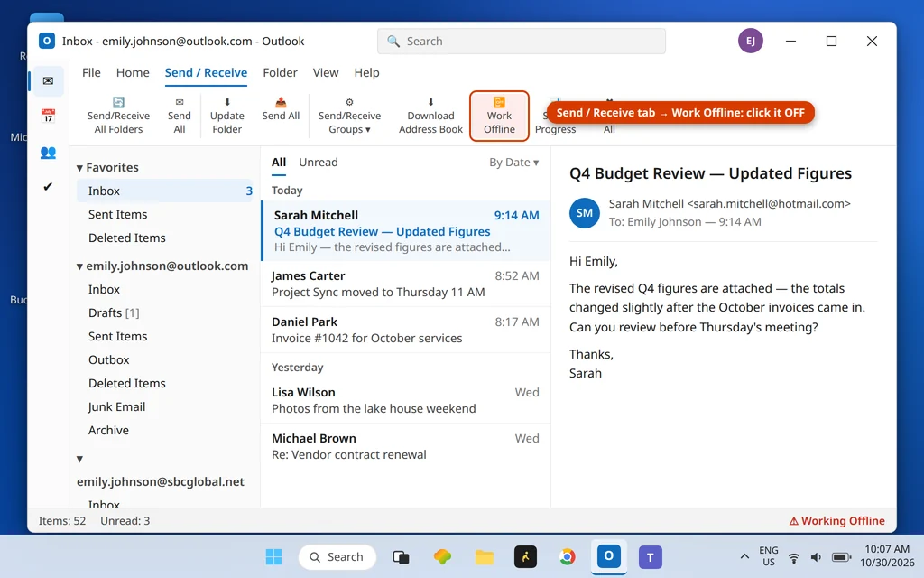This screenshot has width=924, height=578.
Task: Open Michael Brown's vendor contract email
Action: click(x=405, y=446)
